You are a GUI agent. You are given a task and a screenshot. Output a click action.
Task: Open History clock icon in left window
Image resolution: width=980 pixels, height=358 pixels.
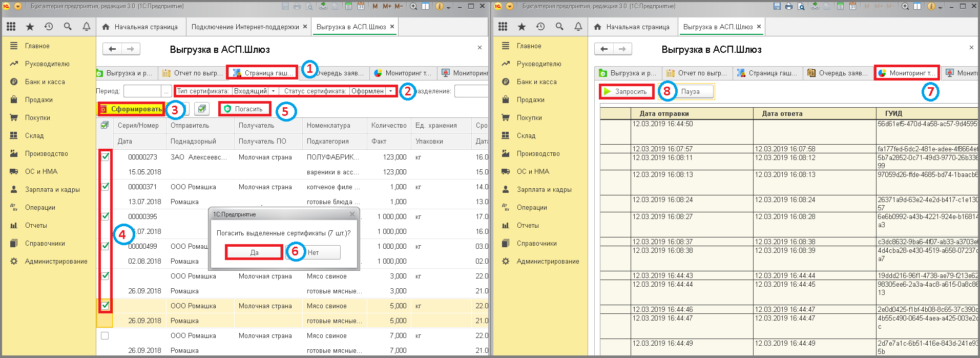click(x=49, y=27)
